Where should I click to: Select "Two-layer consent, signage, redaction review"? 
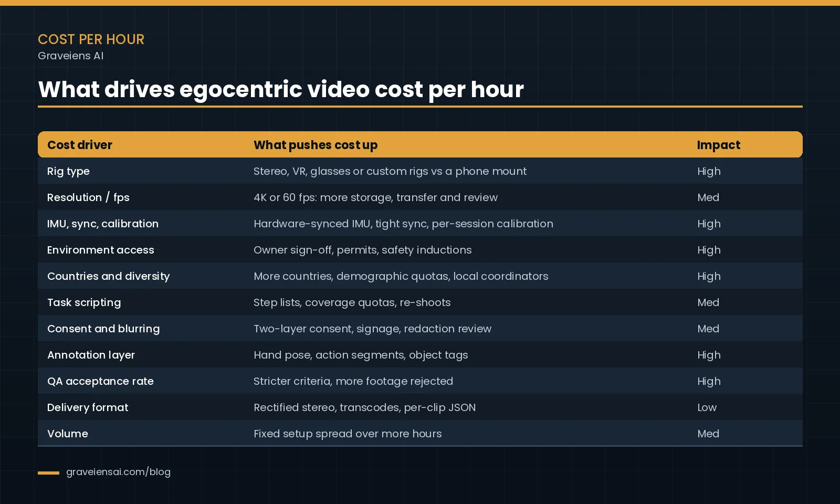pyautogui.click(x=373, y=329)
